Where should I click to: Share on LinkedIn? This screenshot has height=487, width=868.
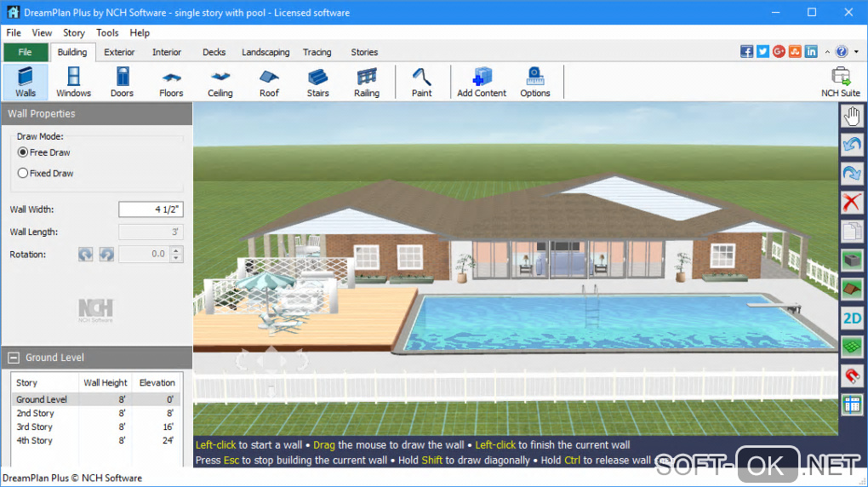coord(811,52)
